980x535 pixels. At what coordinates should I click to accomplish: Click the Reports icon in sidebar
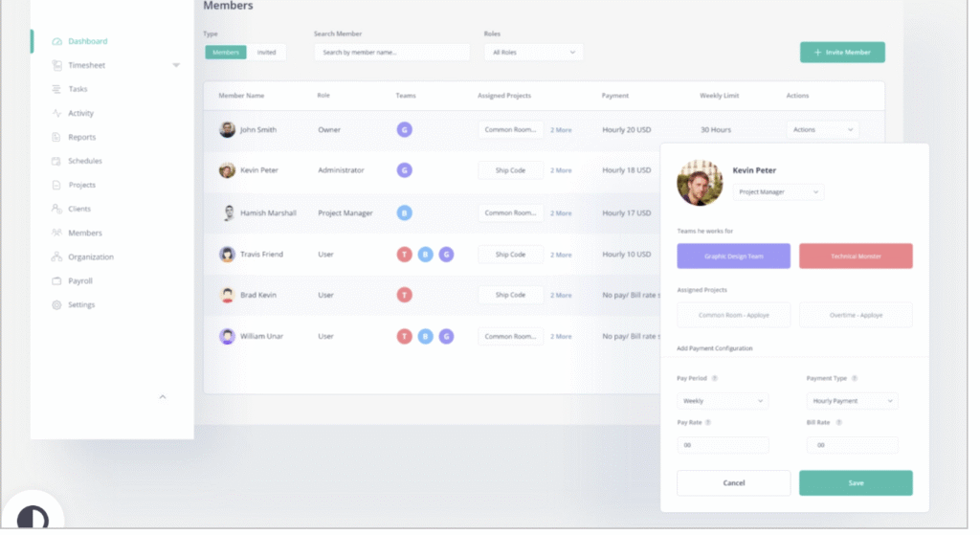pyautogui.click(x=57, y=137)
